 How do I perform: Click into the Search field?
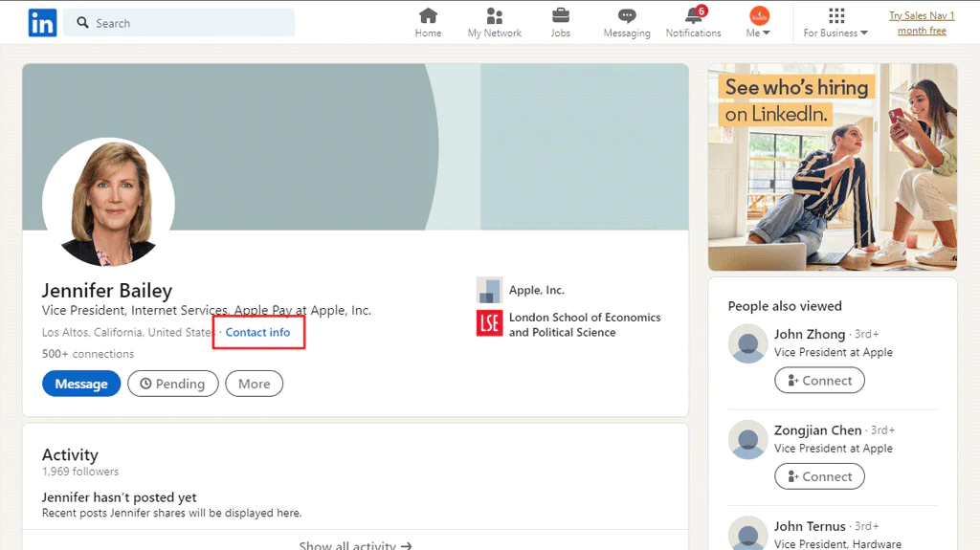pos(179,23)
